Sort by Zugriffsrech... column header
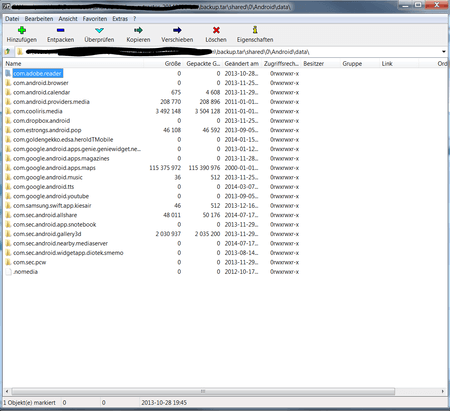 pos(281,63)
